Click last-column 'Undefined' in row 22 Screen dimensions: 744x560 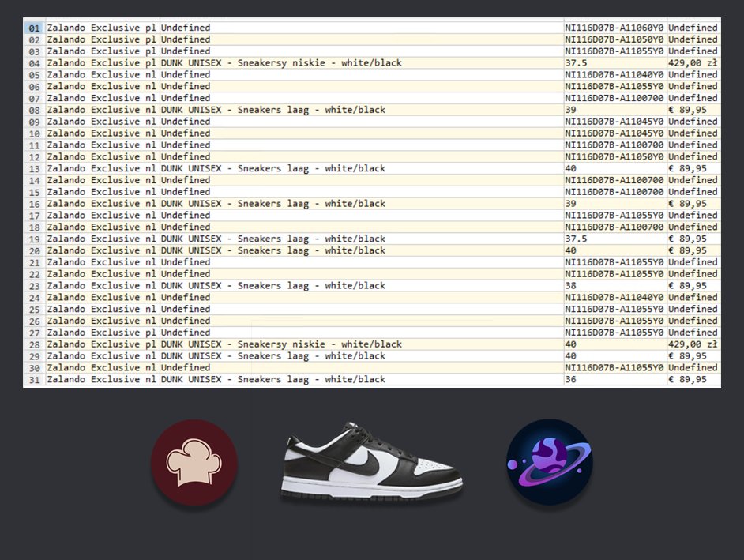click(693, 274)
